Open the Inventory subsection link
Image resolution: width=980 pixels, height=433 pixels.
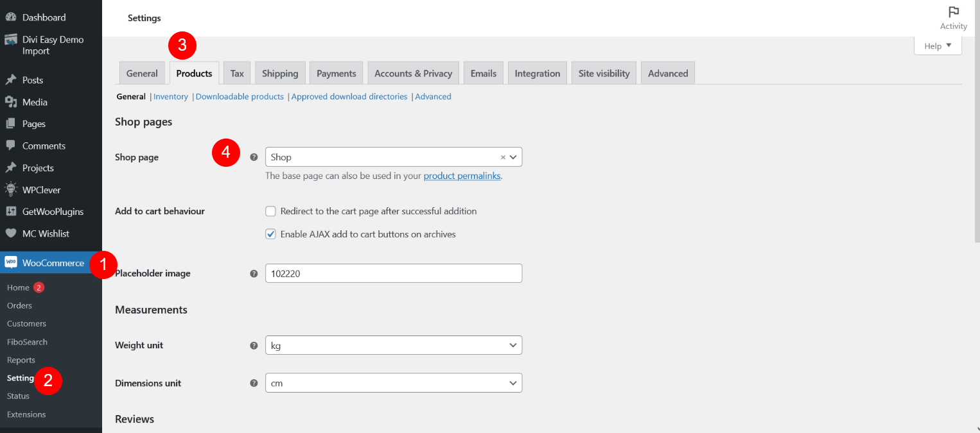tap(171, 96)
